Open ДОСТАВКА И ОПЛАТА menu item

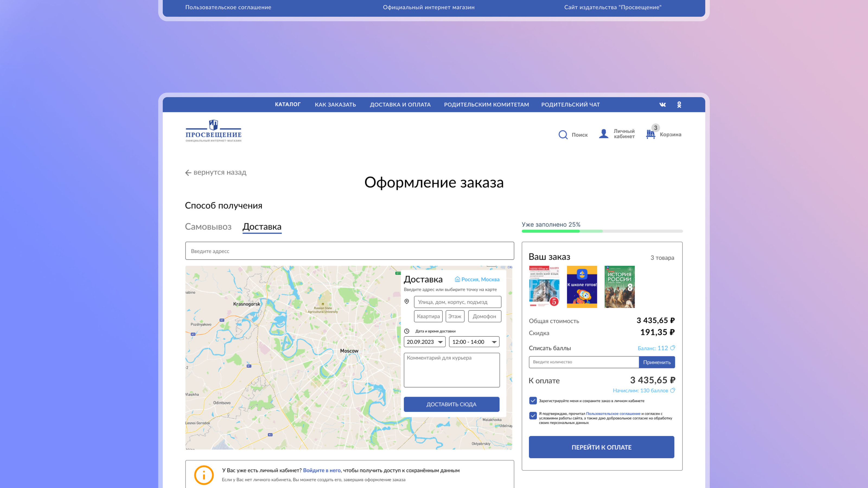[x=400, y=105]
